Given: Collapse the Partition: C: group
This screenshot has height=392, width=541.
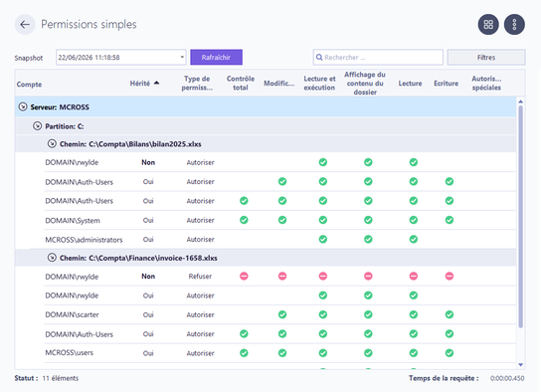Looking at the screenshot, I should (x=37, y=126).
